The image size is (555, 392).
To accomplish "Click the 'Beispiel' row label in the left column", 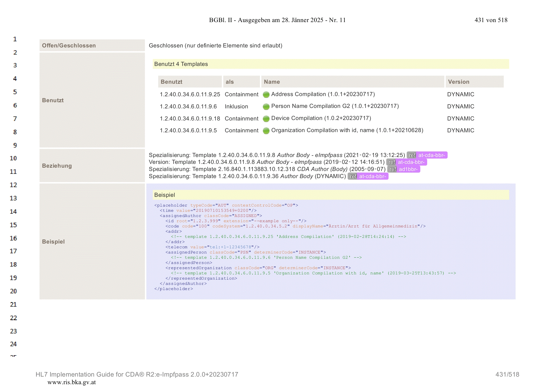I will pyautogui.click(x=53, y=241).
